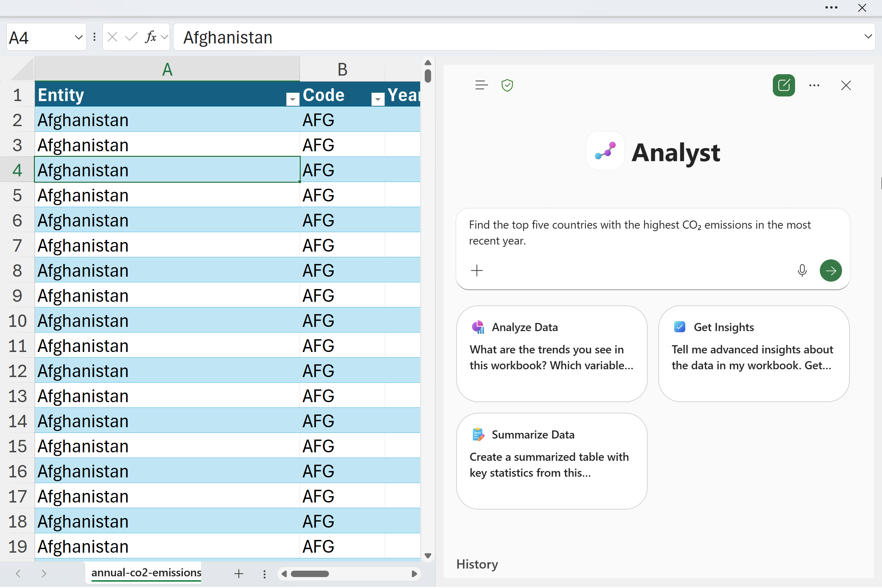The image size is (882, 588).
Task: Open the Code column filter dropdown
Action: (378, 99)
